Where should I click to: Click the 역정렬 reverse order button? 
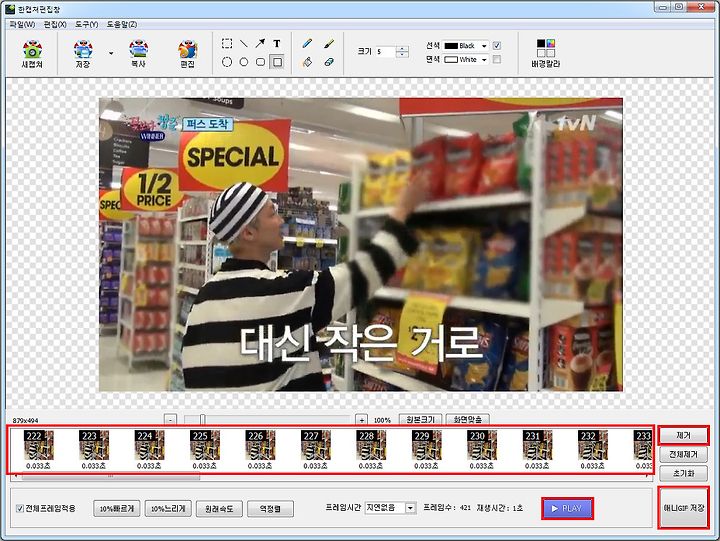(270, 508)
